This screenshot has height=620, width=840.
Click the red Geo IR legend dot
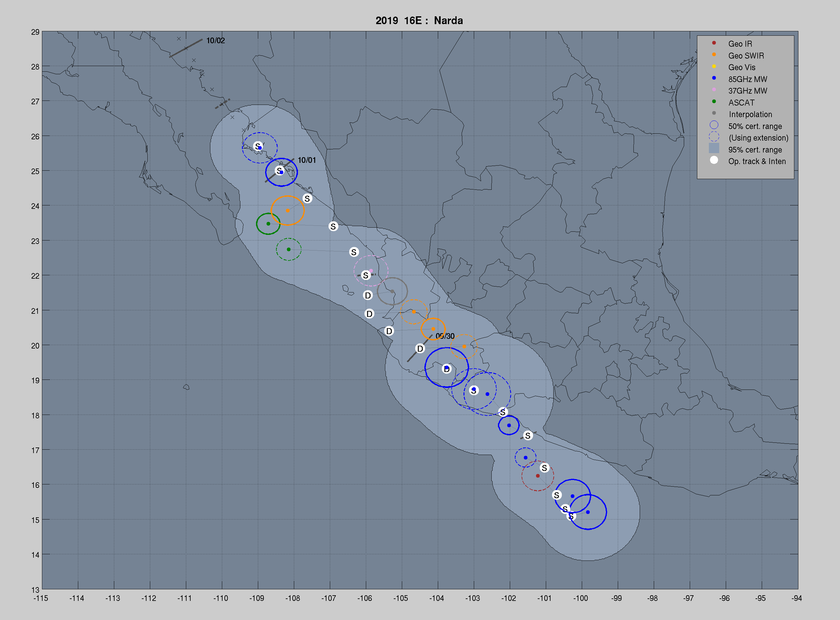[714, 43]
